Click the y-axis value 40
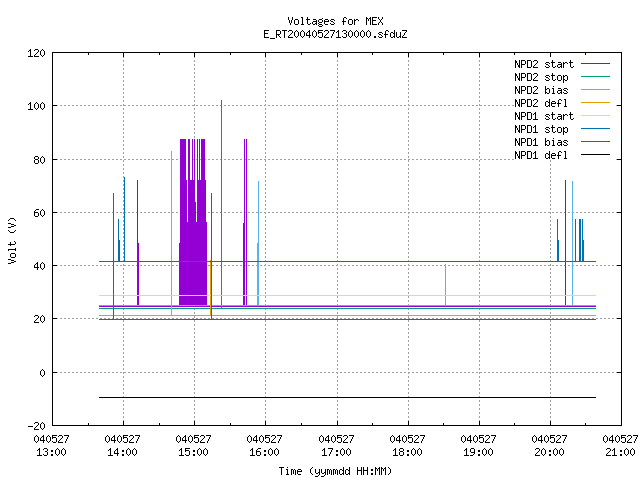Viewport: 640px width, 480px height. click(x=39, y=266)
